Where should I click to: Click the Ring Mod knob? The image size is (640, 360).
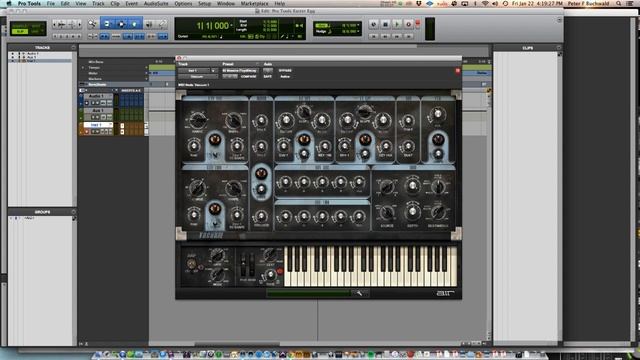pyautogui.click(x=261, y=216)
